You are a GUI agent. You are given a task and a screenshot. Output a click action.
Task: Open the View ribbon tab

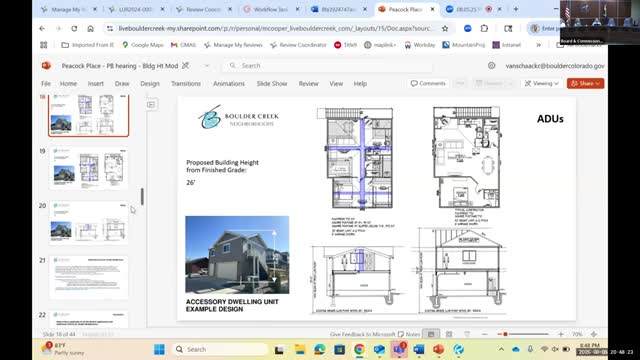pyautogui.click(x=336, y=83)
